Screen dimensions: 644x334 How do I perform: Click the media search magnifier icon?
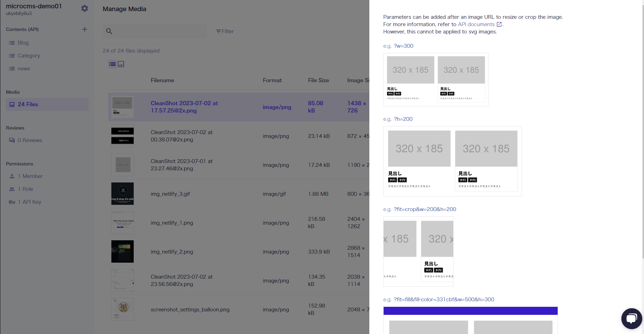[109, 31]
